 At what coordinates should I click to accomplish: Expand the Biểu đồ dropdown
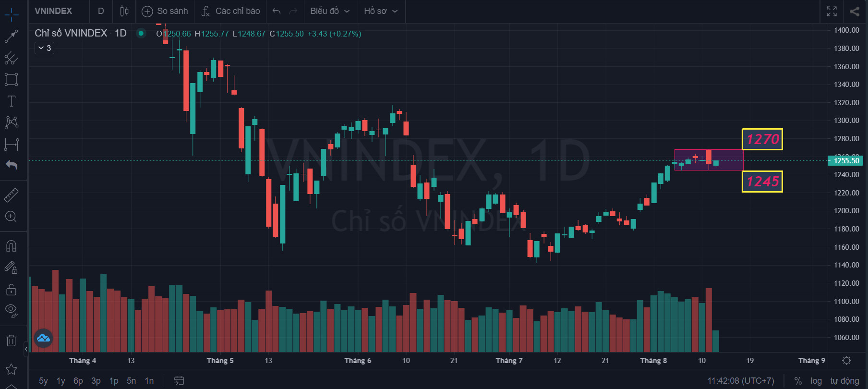330,11
